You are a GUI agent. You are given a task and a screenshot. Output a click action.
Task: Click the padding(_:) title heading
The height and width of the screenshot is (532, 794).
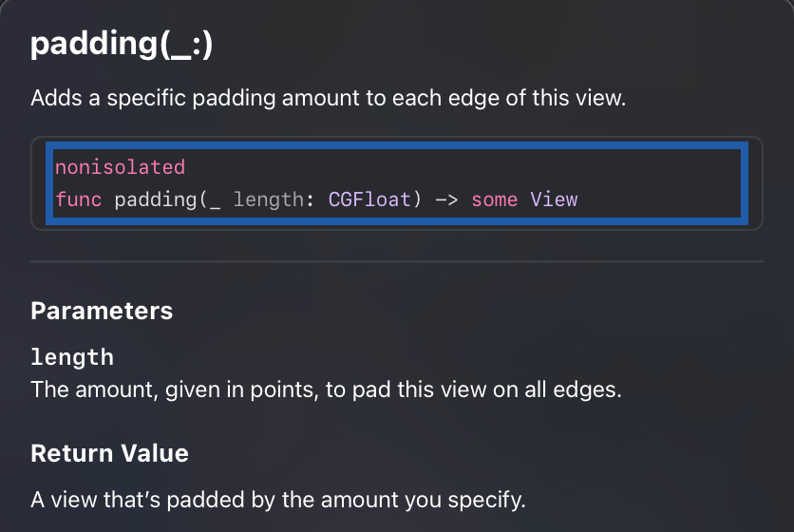pos(122,45)
